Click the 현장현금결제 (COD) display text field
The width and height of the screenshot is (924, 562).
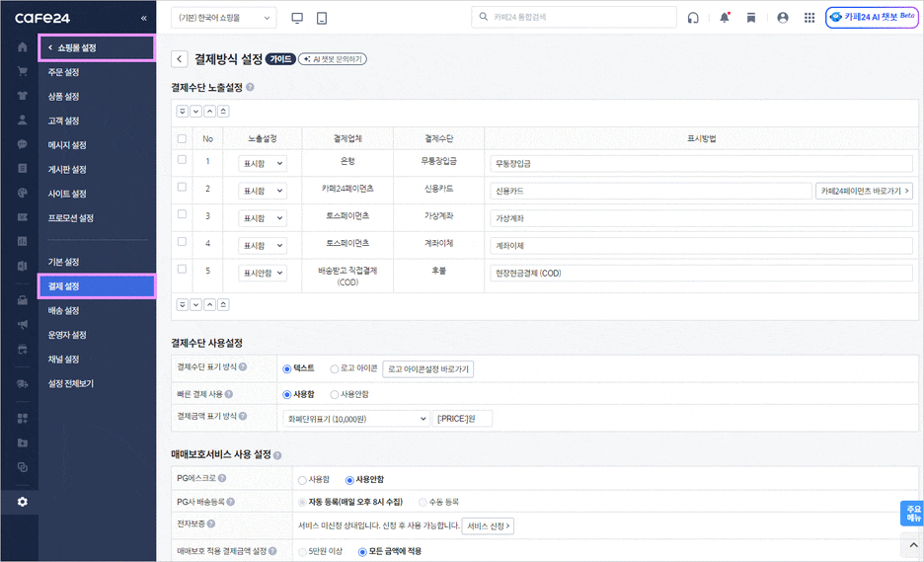(x=701, y=273)
